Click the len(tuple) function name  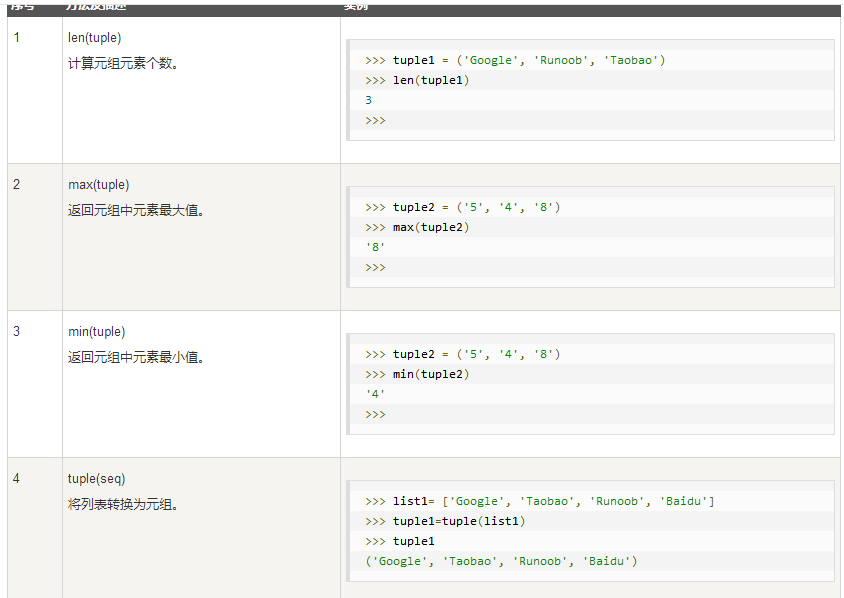[x=95, y=38]
